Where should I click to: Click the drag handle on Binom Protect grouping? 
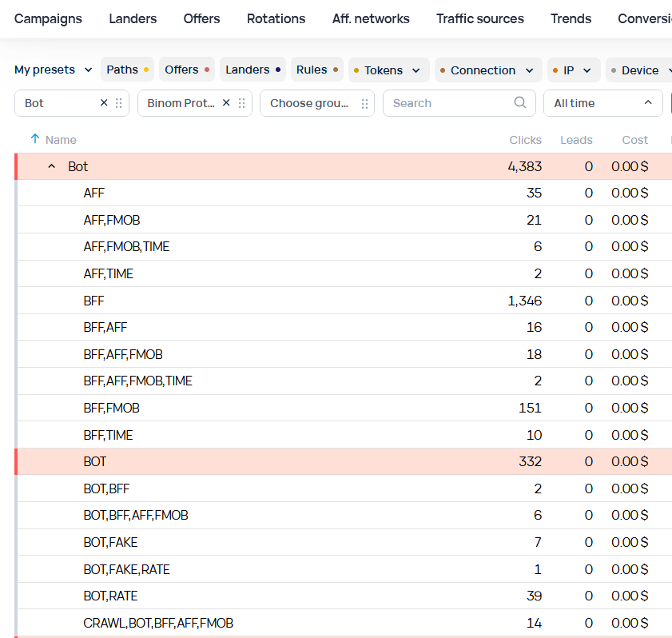coord(242,103)
